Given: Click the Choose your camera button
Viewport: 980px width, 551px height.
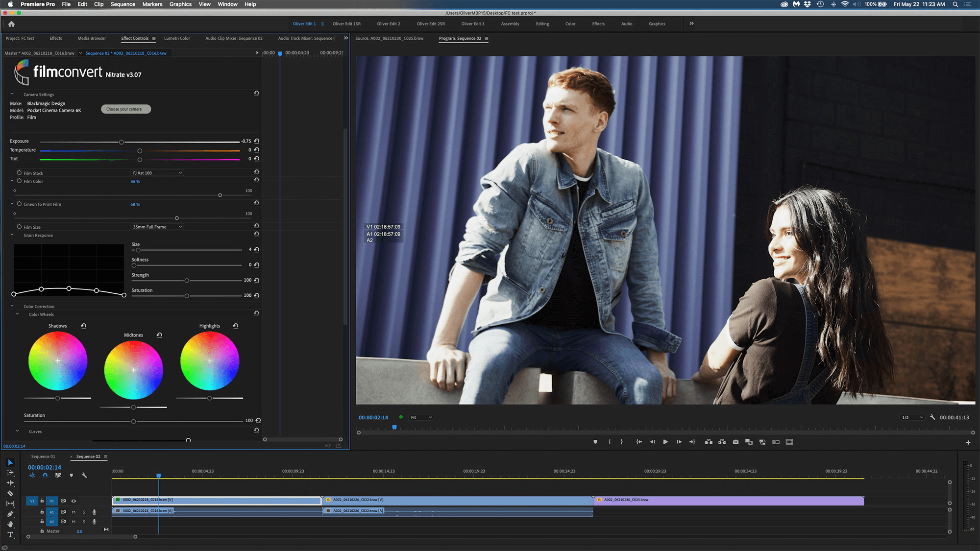Looking at the screenshot, I should 125,109.
